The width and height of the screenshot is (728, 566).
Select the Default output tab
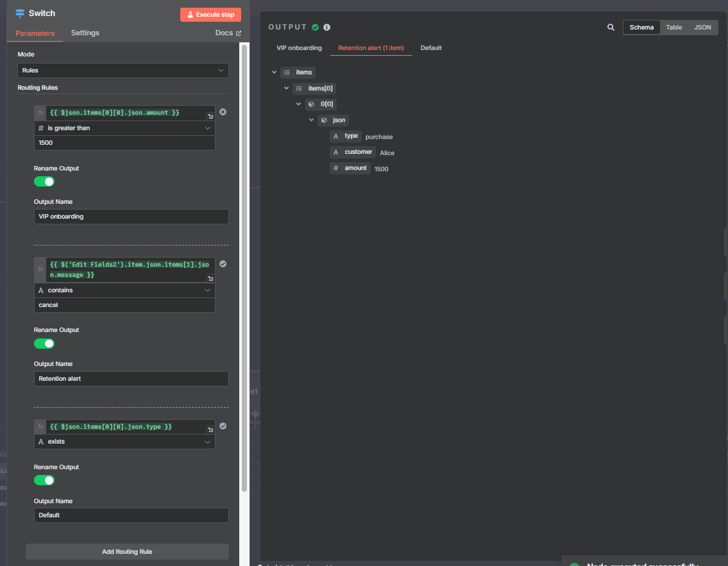(x=431, y=48)
